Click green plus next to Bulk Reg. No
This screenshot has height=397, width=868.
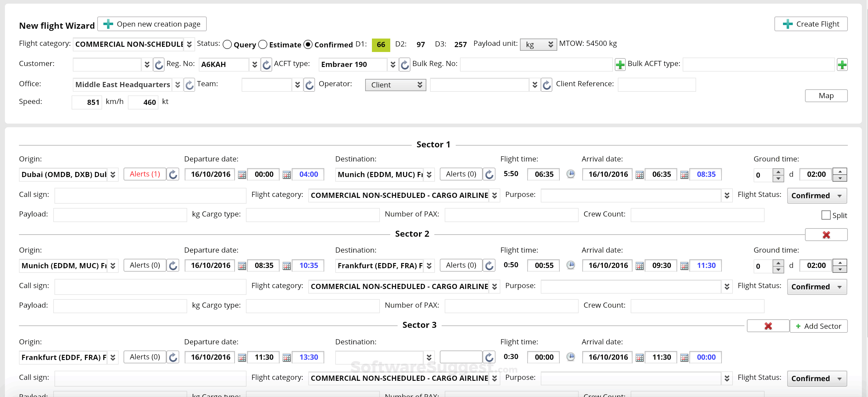620,64
